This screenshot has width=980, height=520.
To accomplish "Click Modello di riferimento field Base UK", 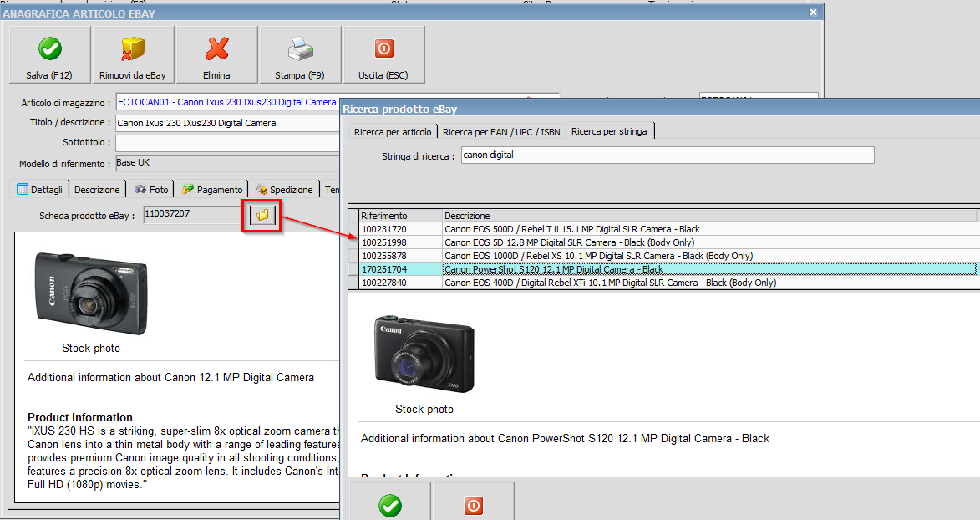I will tap(228, 163).
